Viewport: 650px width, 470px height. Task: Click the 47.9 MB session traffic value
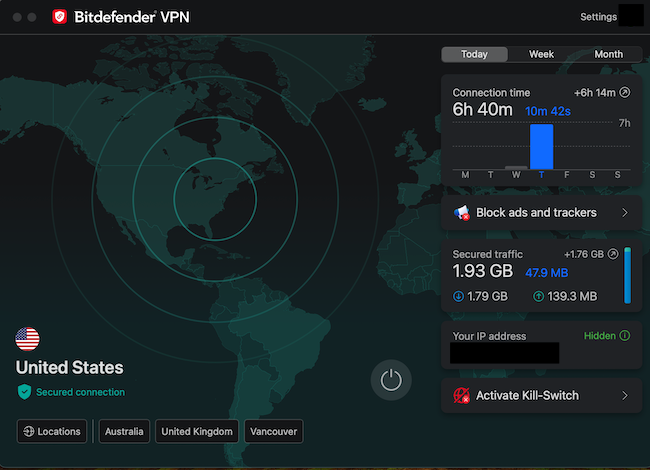(x=546, y=273)
